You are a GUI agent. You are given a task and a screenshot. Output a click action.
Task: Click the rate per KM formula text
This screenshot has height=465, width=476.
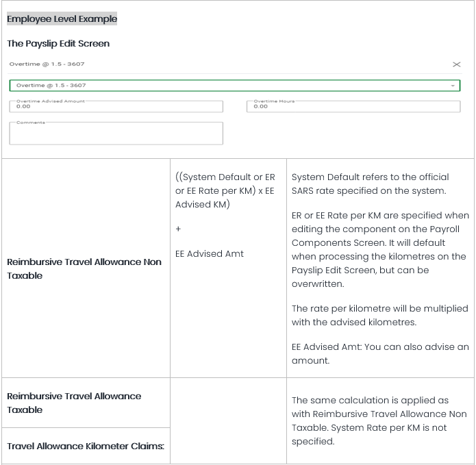225,190
